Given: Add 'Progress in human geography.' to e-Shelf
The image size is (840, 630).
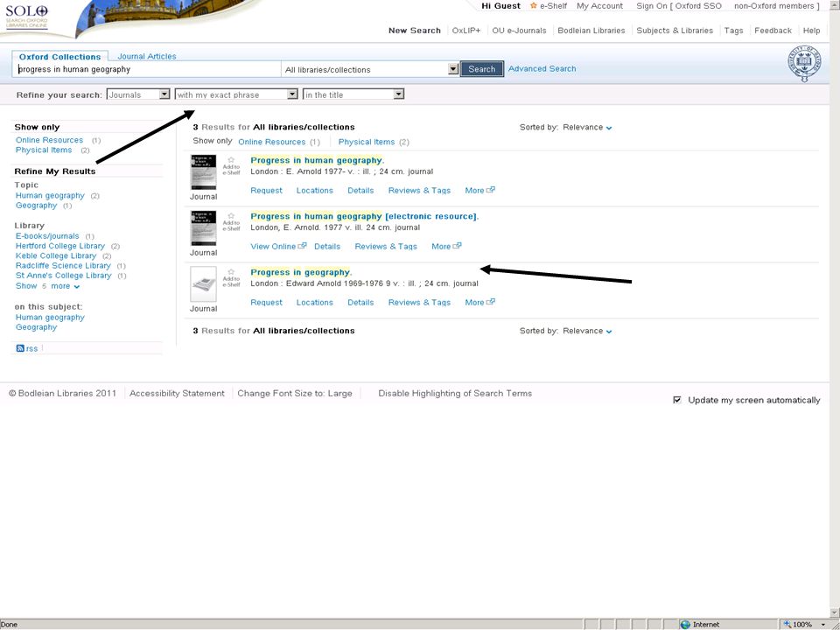Looking at the screenshot, I should (x=231, y=166).
